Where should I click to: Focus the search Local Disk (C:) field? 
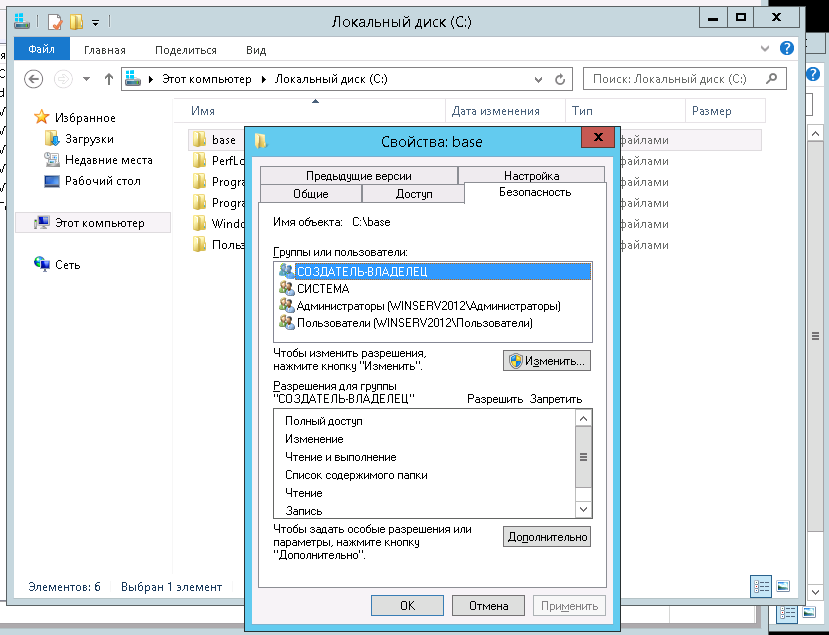pyautogui.click(x=684, y=79)
